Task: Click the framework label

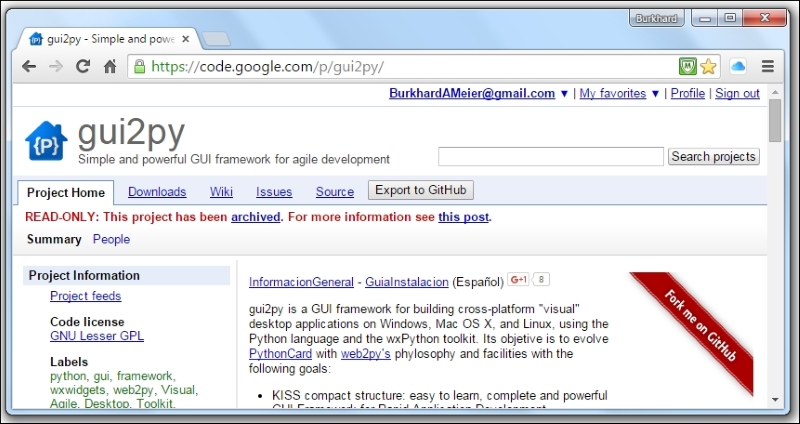Action: tap(144, 376)
